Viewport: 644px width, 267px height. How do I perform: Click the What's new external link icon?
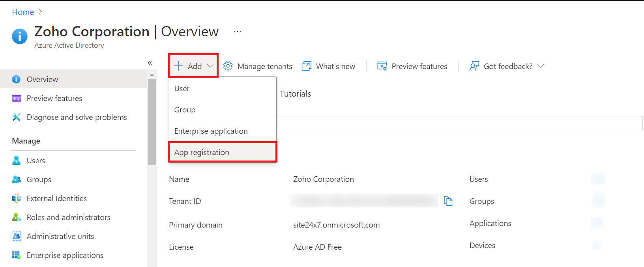306,66
